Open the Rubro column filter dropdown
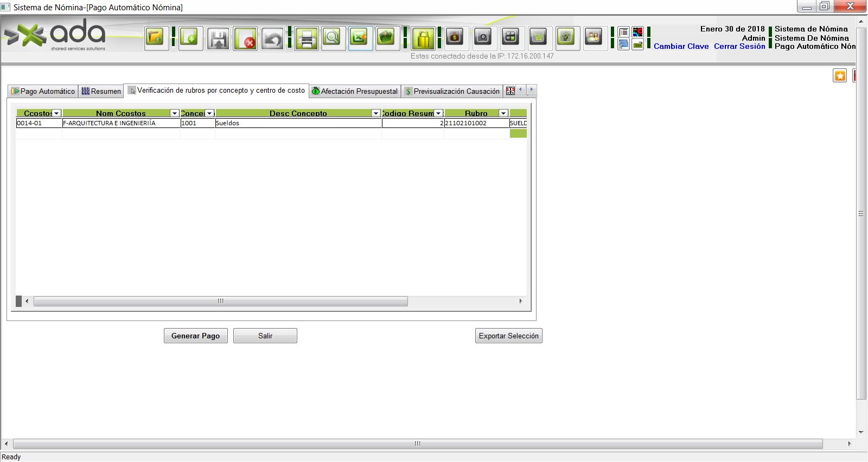Image resolution: width=868 pixels, height=462 pixels. point(503,113)
